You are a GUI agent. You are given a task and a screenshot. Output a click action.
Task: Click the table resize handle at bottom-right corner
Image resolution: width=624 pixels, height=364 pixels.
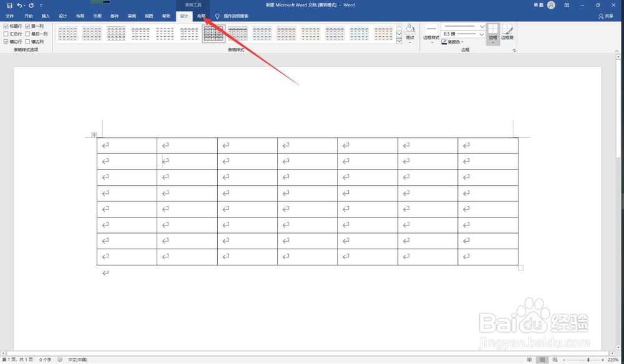[520, 268]
